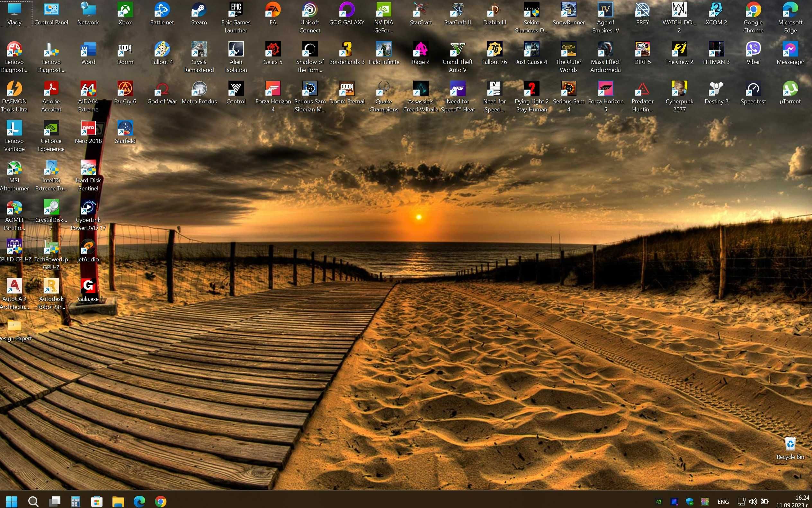Screen dimensions: 812x508
Task: Select the Autodesk Robot Structural icon
Action: coord(51,294)
